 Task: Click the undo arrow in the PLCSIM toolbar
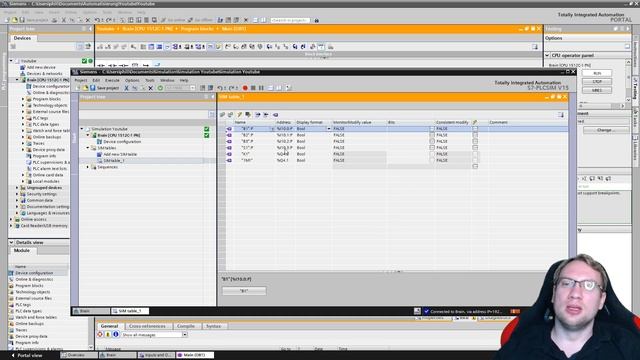[x=220, y=88]
